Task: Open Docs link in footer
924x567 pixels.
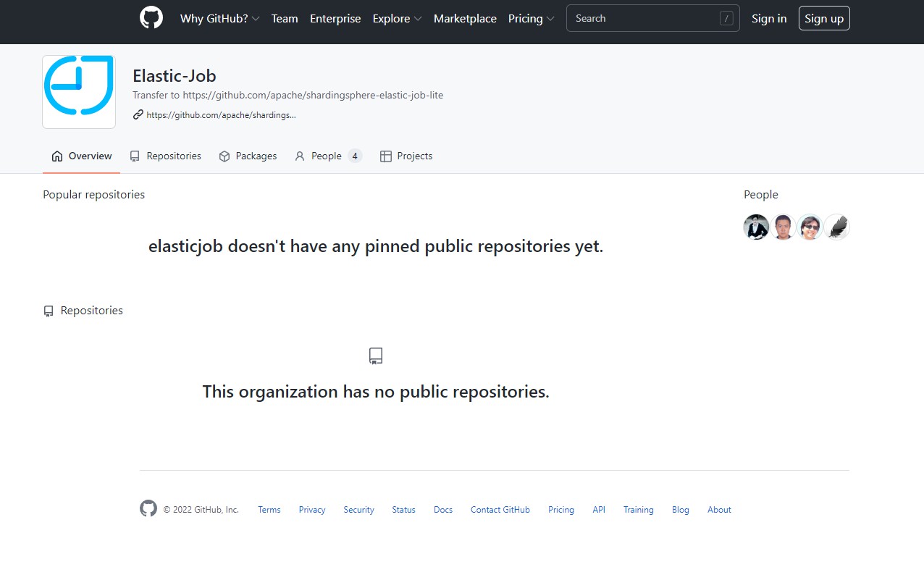Action: [443, 510]
